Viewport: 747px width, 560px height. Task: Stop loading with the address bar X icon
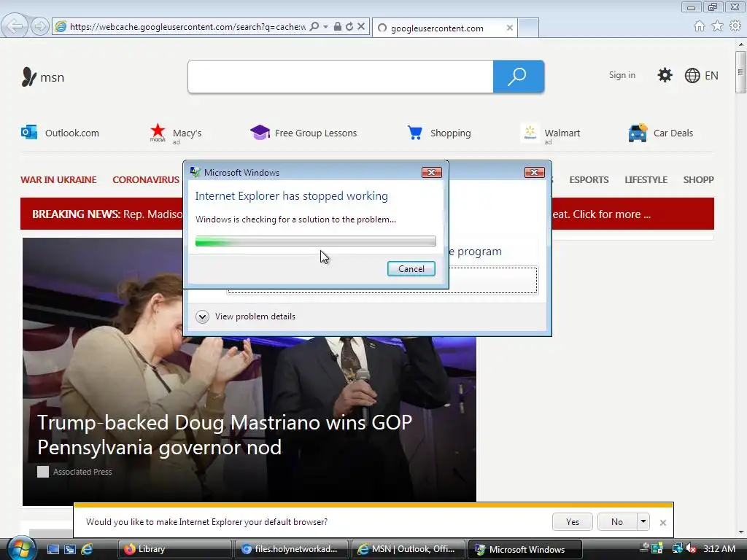tap(361, 26)
